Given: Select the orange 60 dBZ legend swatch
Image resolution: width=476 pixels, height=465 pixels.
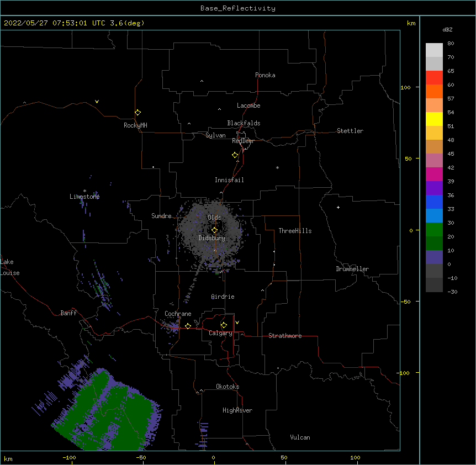Looking at the screenshot, I should (x=434, y=91).
